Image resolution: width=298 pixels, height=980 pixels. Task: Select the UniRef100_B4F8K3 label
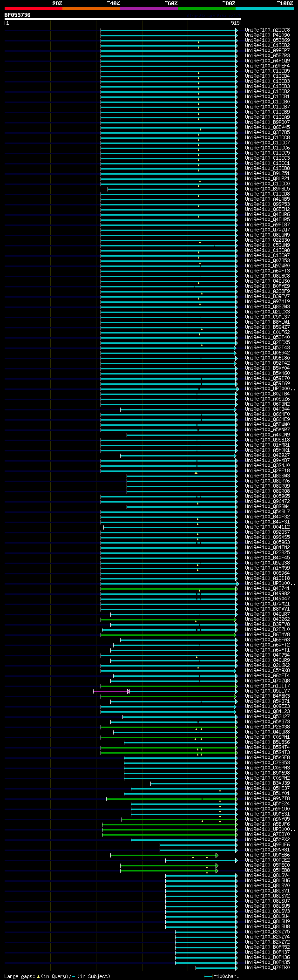coord(267,696)
